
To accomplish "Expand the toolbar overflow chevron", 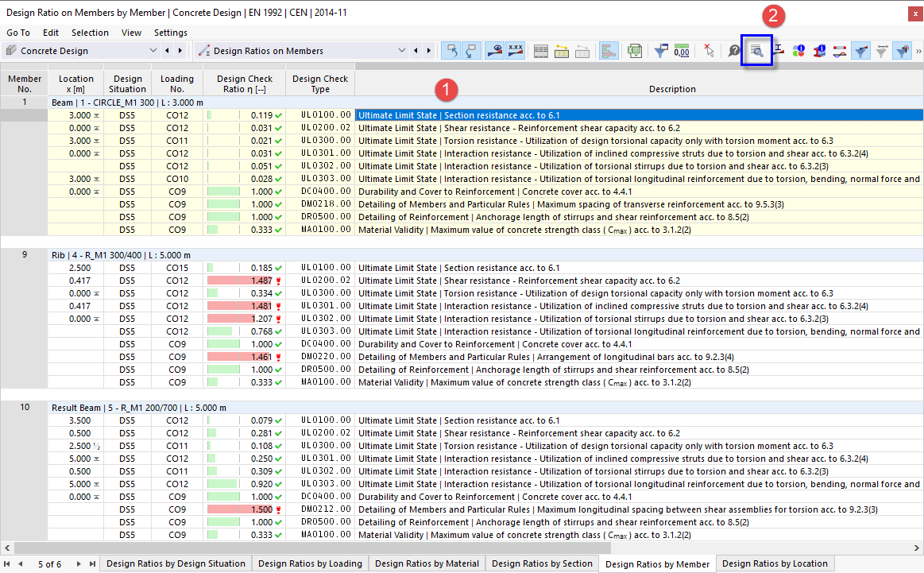I will coord(918,52).
